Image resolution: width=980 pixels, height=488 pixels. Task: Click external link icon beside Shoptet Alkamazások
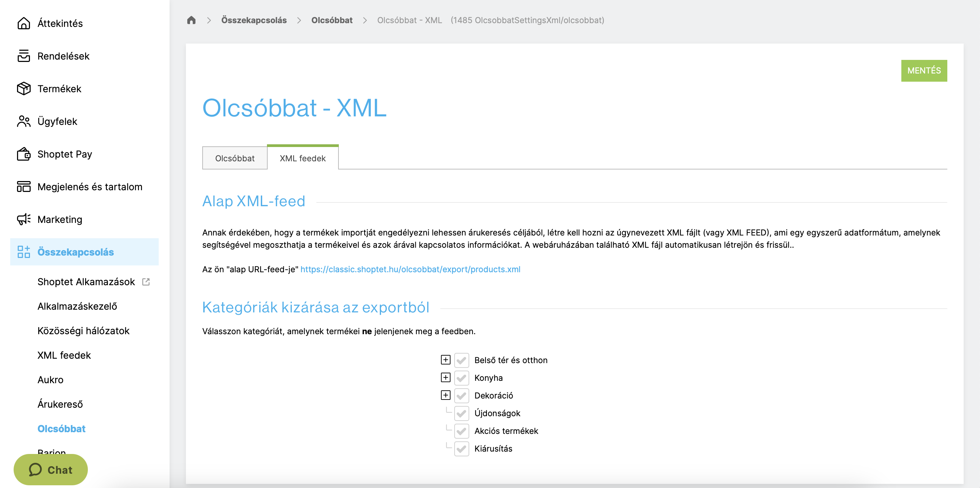(146, 282)
